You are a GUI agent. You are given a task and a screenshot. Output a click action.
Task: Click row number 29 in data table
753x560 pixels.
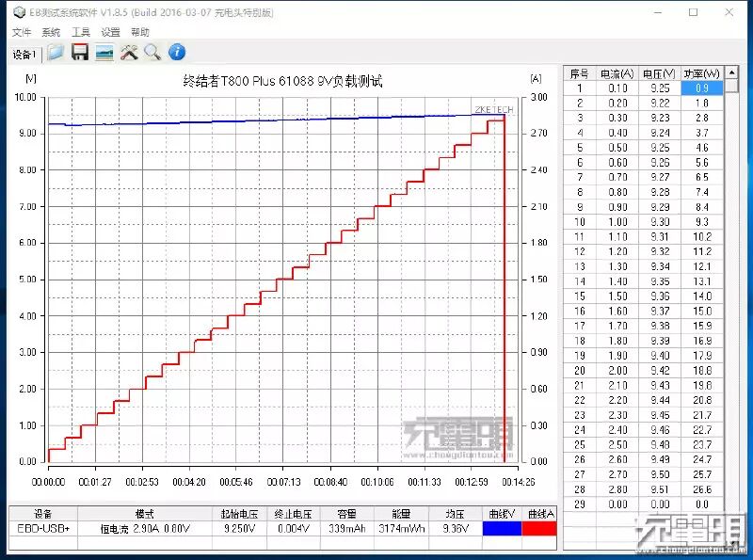click(x=580, y=504)
